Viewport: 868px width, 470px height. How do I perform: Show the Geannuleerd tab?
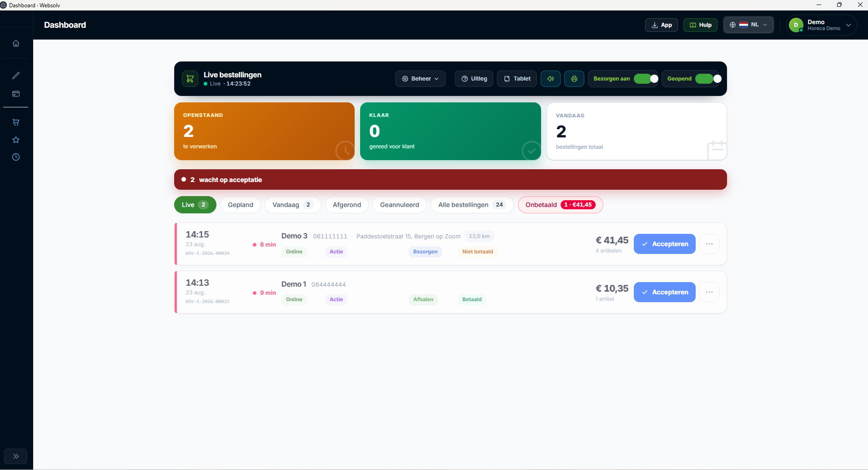400,205
